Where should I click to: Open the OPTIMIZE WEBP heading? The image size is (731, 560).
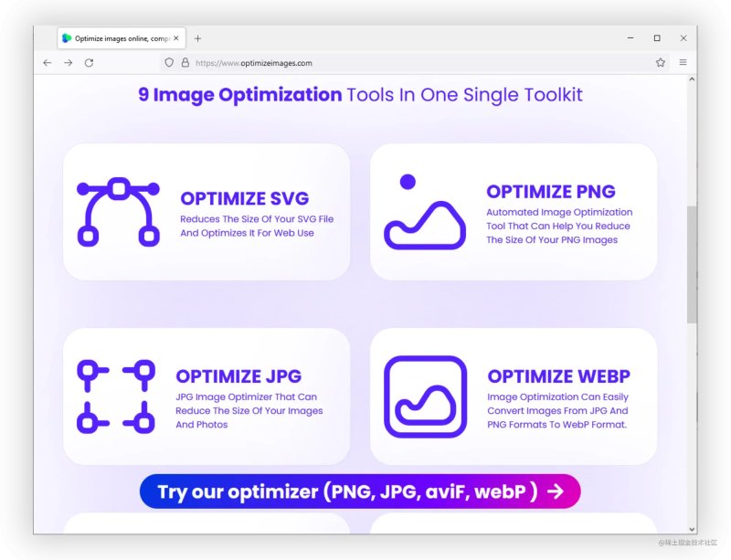558,376
